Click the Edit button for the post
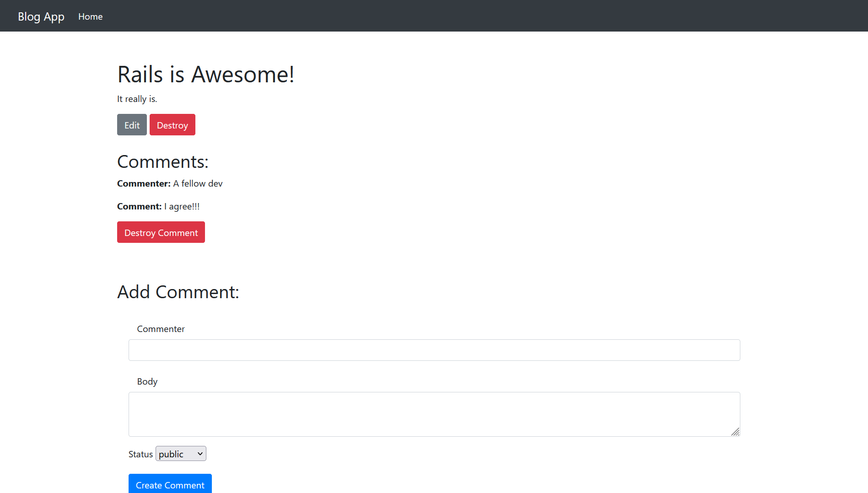Image resolution: width=868 pixels, height=493 pixels. click(x=132, y=124)
